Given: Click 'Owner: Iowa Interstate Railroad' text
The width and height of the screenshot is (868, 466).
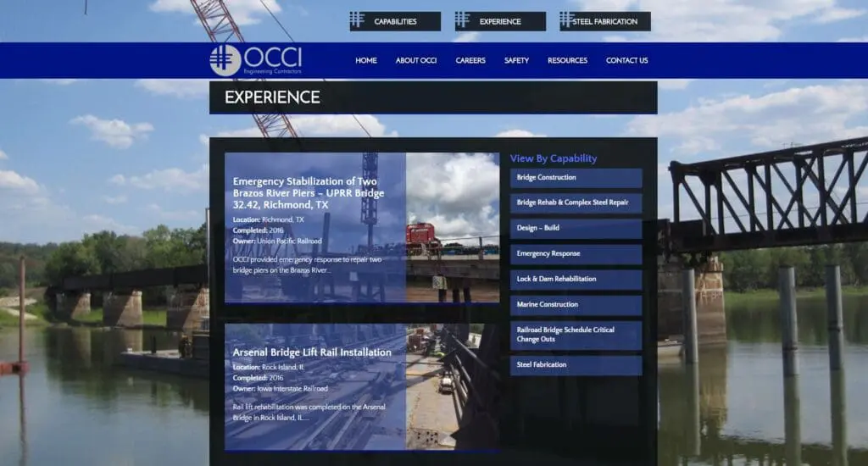Looking at the screenshot, I should (x=280, y=389).
